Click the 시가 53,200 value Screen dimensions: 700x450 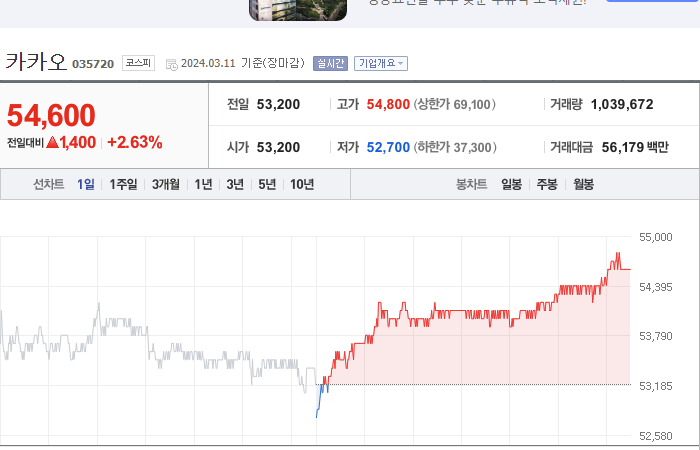[x=278, y=147]
